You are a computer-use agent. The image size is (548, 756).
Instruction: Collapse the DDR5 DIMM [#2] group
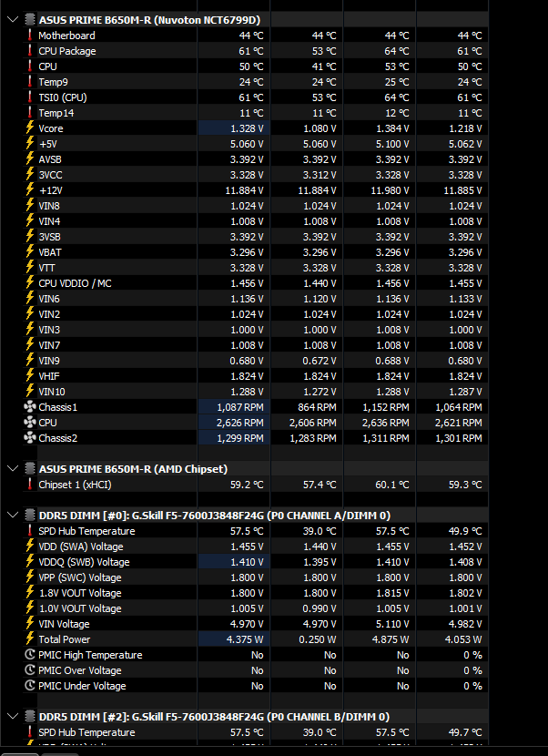click(x=13, y=717)
